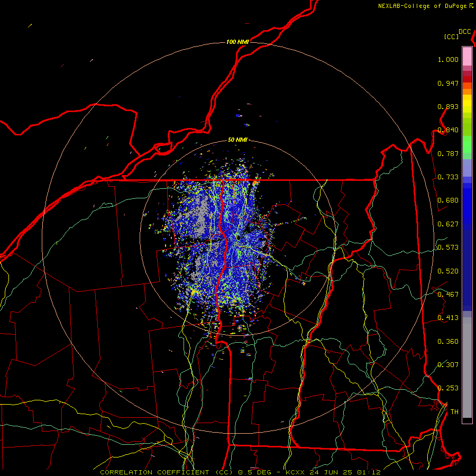Click the 0.467 legend value
The image size is (476, 476).
click(448, 295)
